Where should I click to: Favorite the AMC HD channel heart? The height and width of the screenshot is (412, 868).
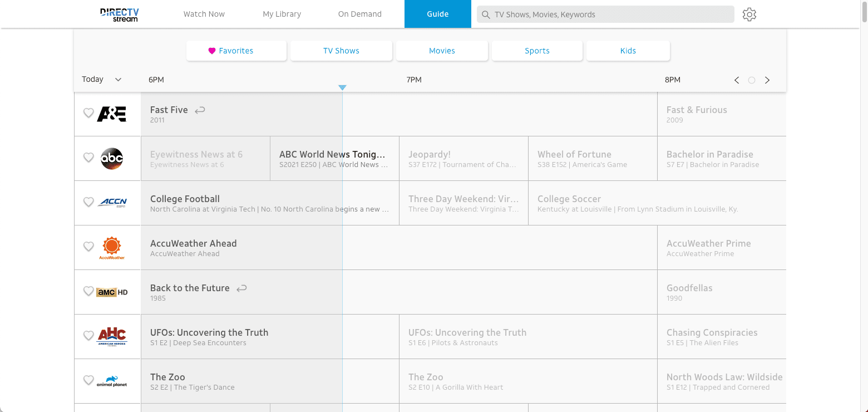(88, 291)
